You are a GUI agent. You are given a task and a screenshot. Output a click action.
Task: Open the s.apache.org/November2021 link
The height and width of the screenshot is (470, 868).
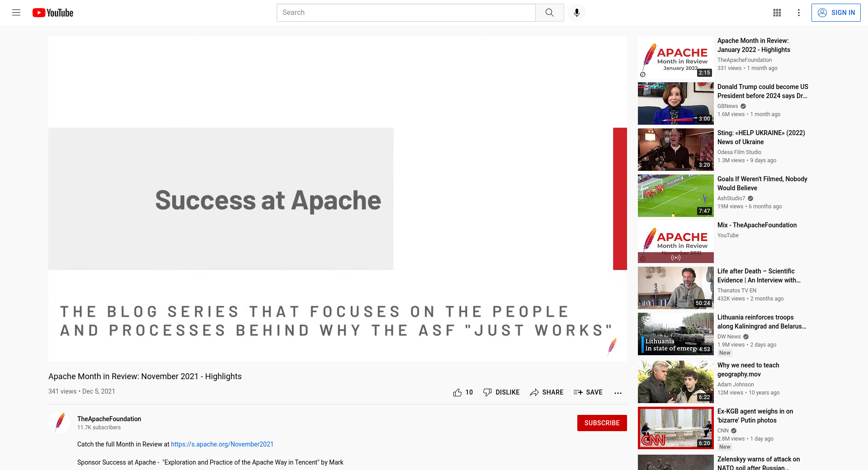pos(222,444)
